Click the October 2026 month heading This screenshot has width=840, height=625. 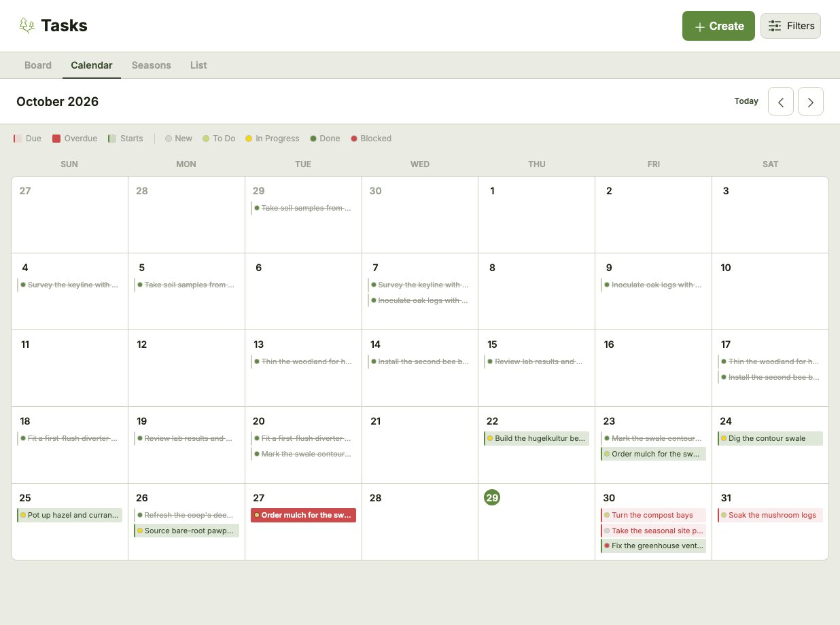[58, 101]
